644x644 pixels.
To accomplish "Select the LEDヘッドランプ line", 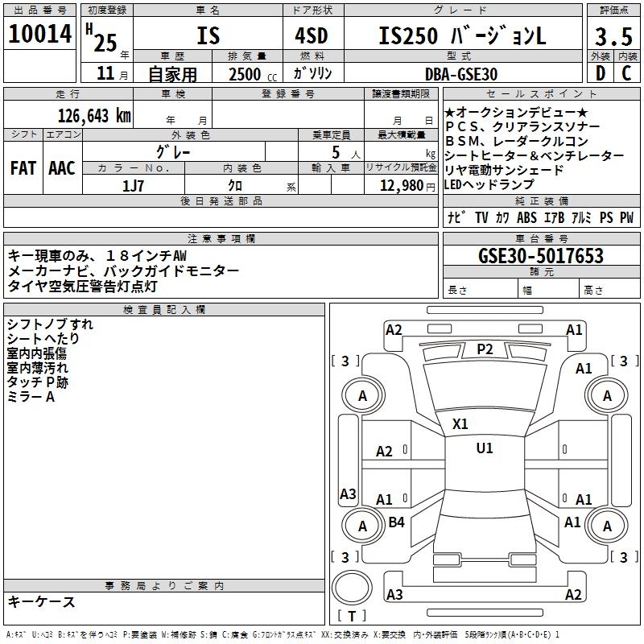I will tap(489, 184).
